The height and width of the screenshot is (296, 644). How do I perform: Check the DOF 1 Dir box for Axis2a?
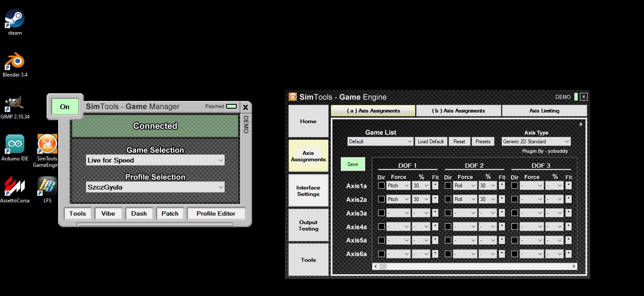tap(381, 199)
